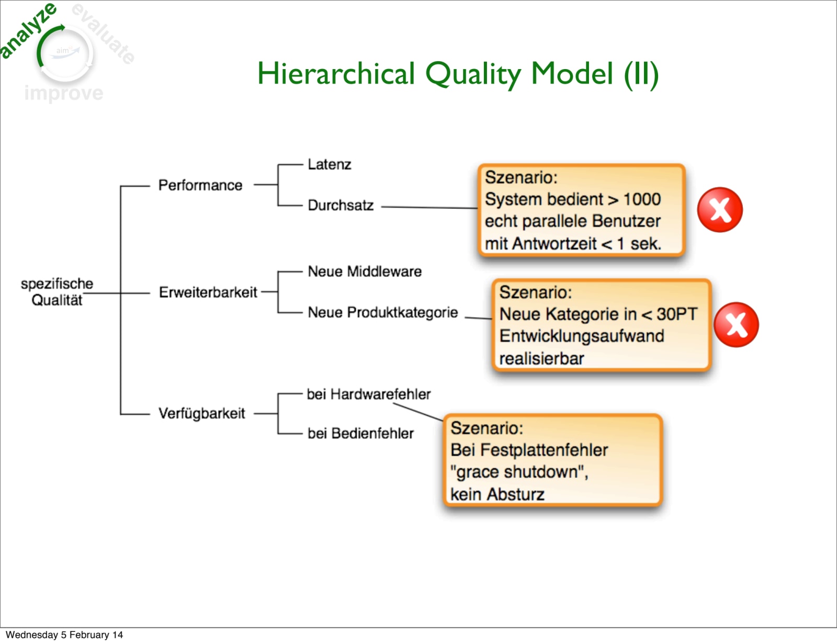
Task: Click the faded 'improve' logo text
Action: pyautogui.click(x=64, y=93)
